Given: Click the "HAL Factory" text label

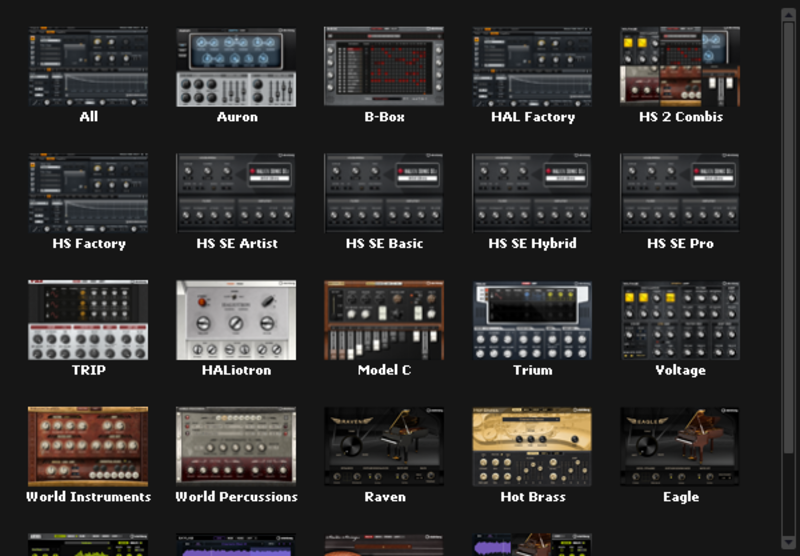Looking at the screenshot, I should click(533, 117).
